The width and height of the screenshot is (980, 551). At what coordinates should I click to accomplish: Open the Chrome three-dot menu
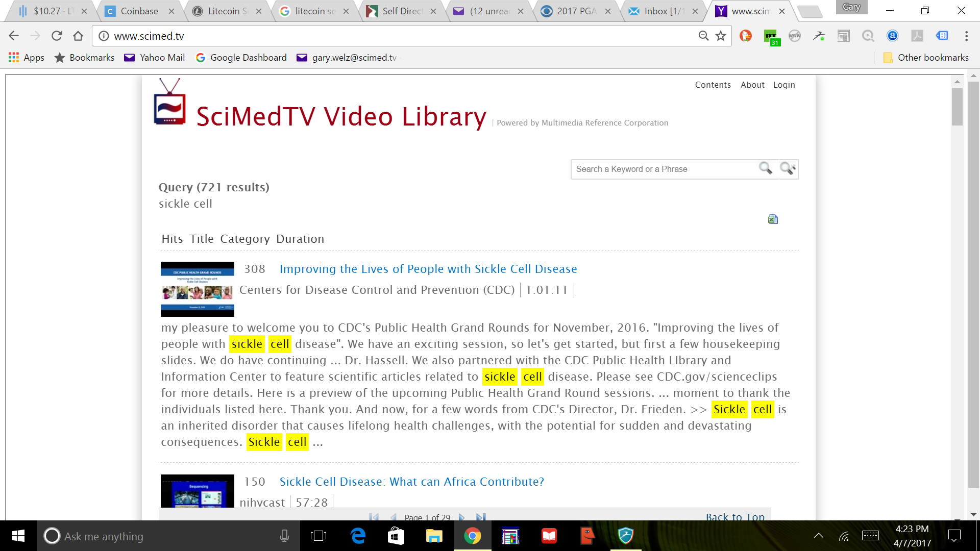966,36
